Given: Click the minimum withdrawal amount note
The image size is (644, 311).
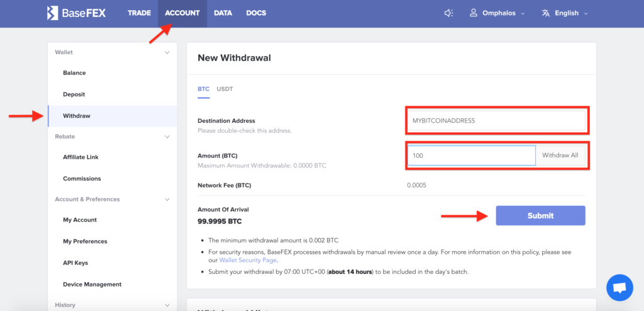Looking at the screenshot, I should coord(274,240).
